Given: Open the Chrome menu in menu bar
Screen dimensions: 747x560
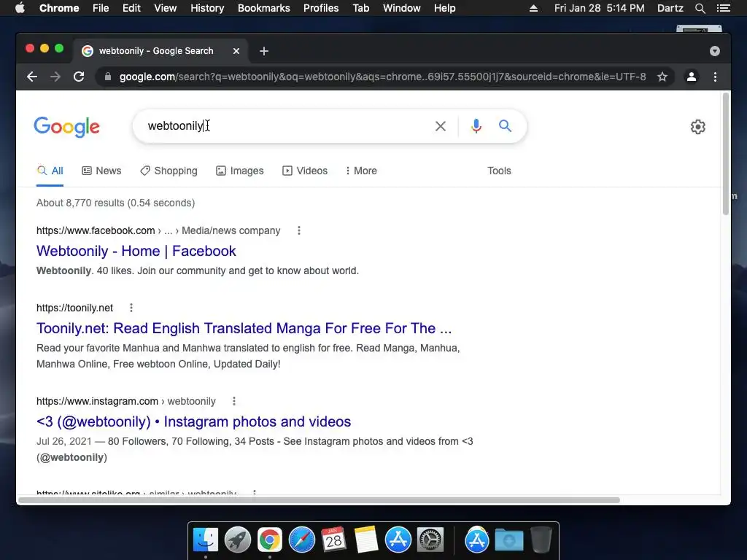Looking at the screenshot, I should click(x=59, y=8).
